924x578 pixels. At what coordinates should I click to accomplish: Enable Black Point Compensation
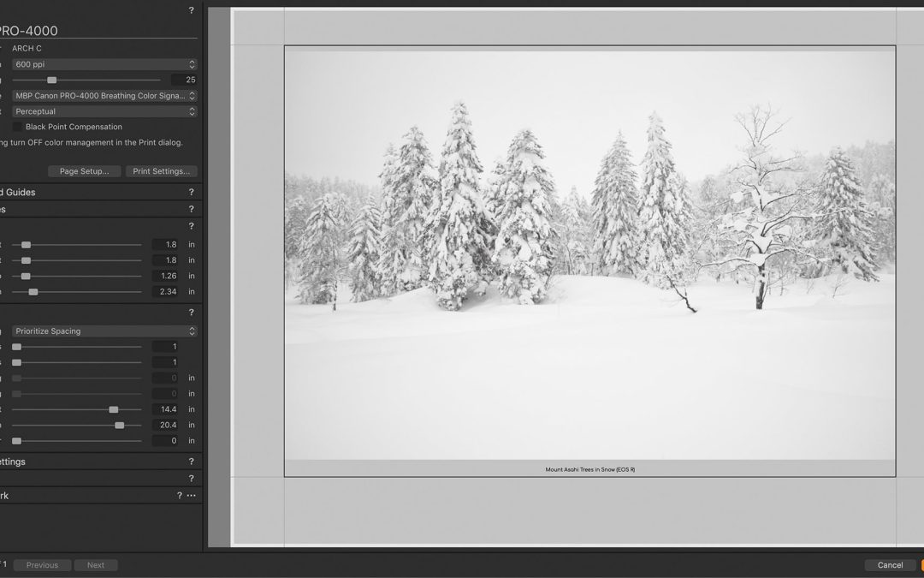pos(18,127)
